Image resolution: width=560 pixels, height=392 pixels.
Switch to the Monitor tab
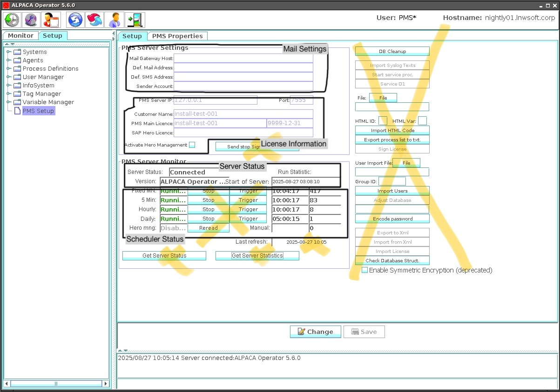click(20, 36)
